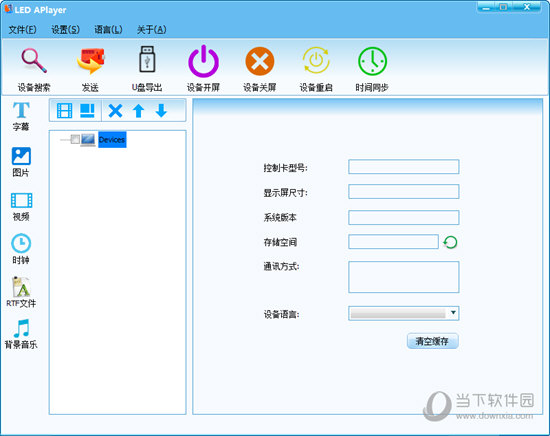
Task: Refresh storage space with green circular arrow
Action: (450, 242)
